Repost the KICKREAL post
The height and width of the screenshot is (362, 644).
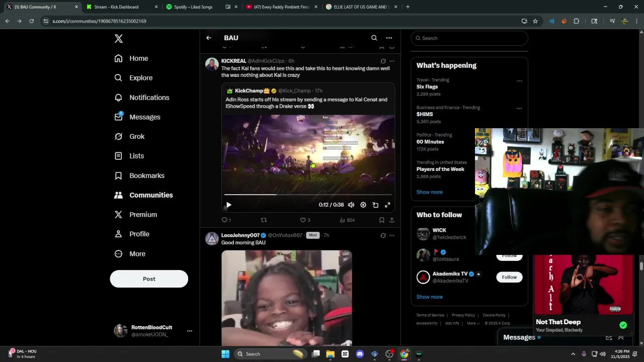264,220
